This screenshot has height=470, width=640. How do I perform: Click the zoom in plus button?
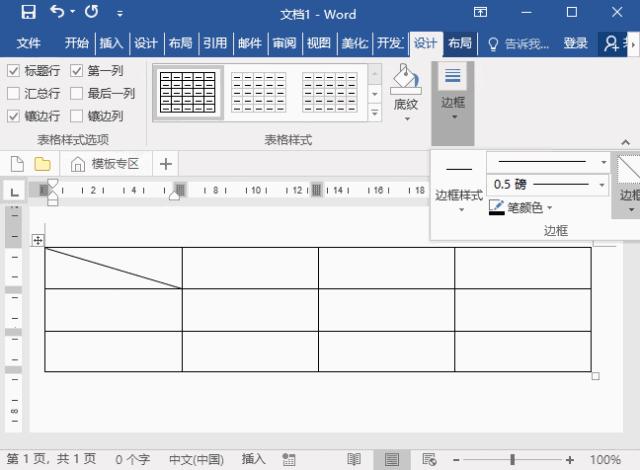(570, 460)
